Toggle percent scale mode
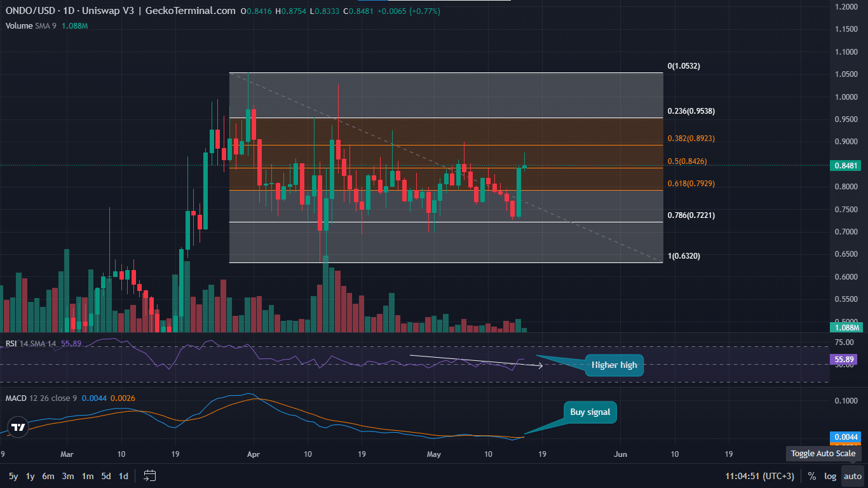 point(812,476)
